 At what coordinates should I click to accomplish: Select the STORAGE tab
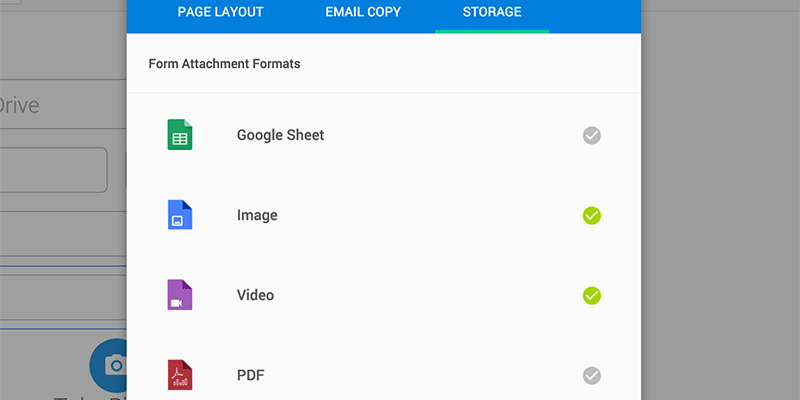pos(492,12)
